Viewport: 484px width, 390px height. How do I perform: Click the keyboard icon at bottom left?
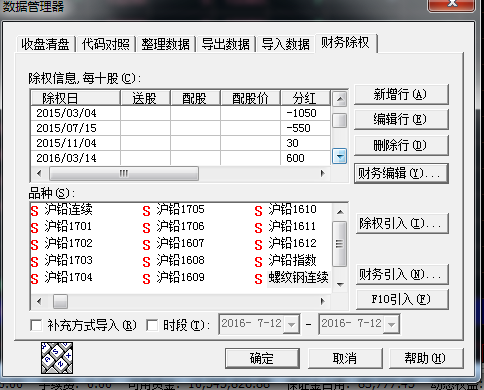57,358
